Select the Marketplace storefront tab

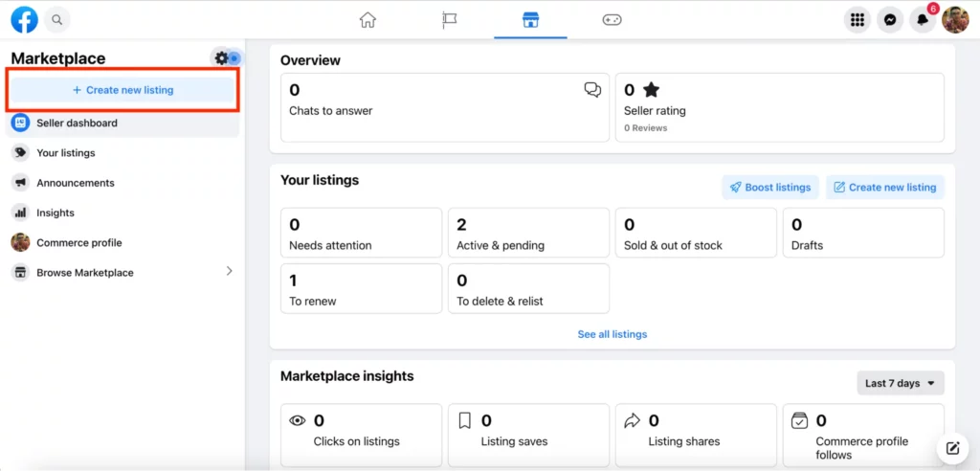coord(530,20)
